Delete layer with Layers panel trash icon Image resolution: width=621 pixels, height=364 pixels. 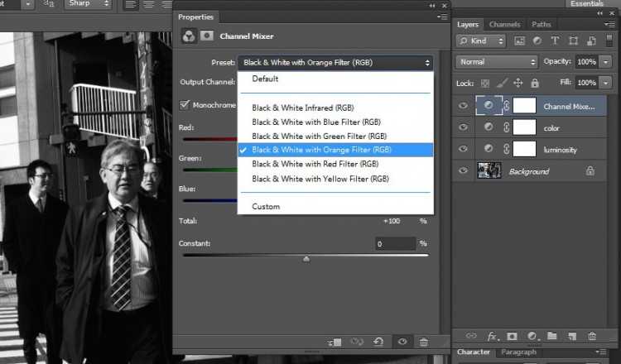592,336
